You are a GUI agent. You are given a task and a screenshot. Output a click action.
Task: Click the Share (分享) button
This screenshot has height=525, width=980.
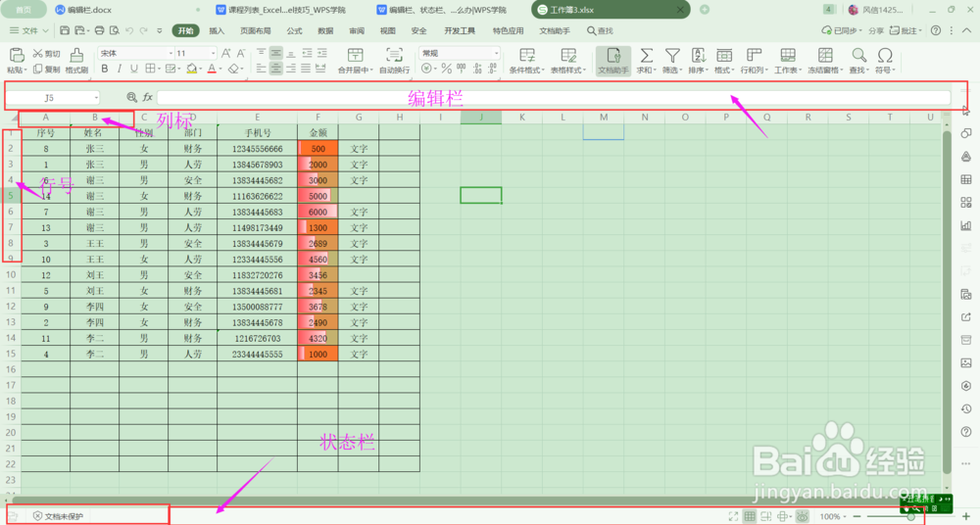coord(876,30)
